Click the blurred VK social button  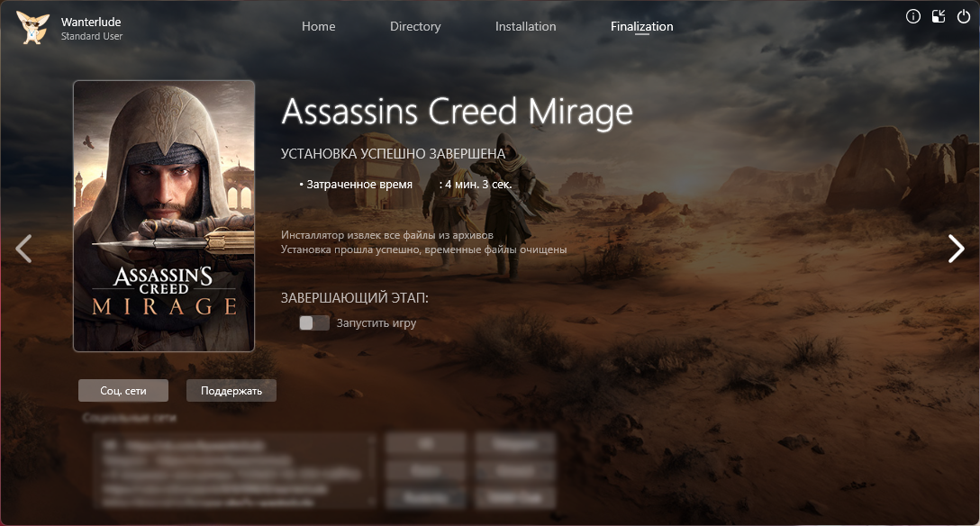pos(426,443)
